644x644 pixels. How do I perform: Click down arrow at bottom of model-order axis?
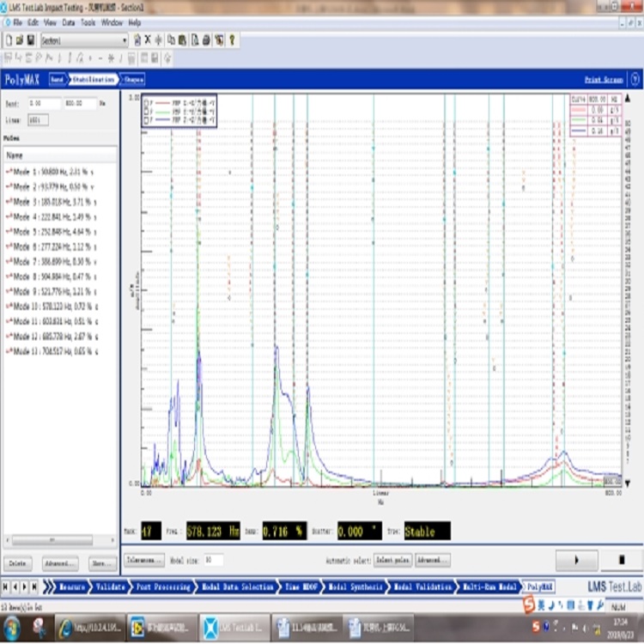[628, 483]
